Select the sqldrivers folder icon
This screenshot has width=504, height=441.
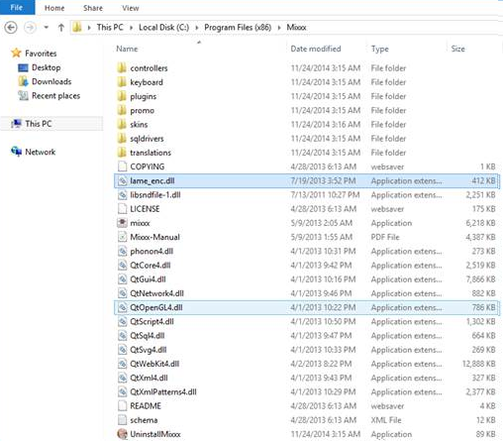click(122, 139)
